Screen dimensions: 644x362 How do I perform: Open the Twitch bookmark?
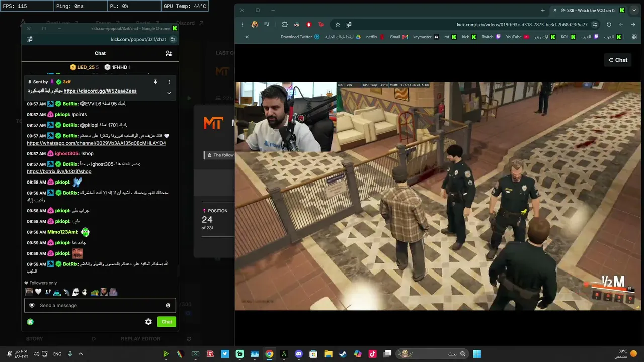(491, 37)
